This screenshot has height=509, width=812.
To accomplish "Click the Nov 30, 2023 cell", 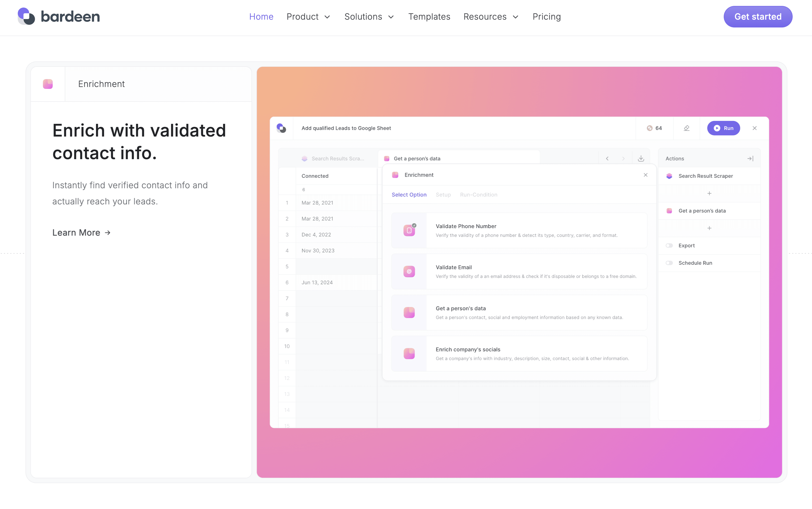I will [336, 250].
